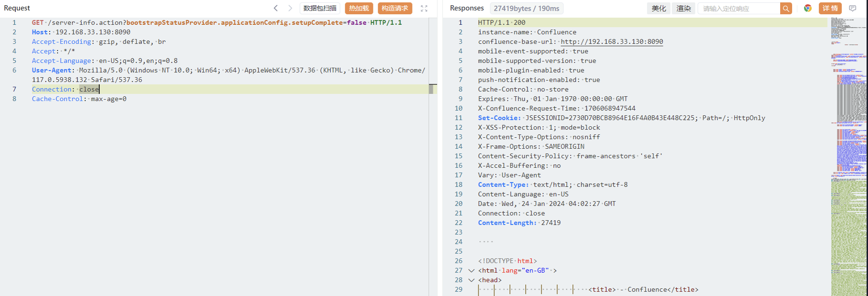Click the comment bubble icon
Viewport: 868px width, 296px height.
(853, 8)
